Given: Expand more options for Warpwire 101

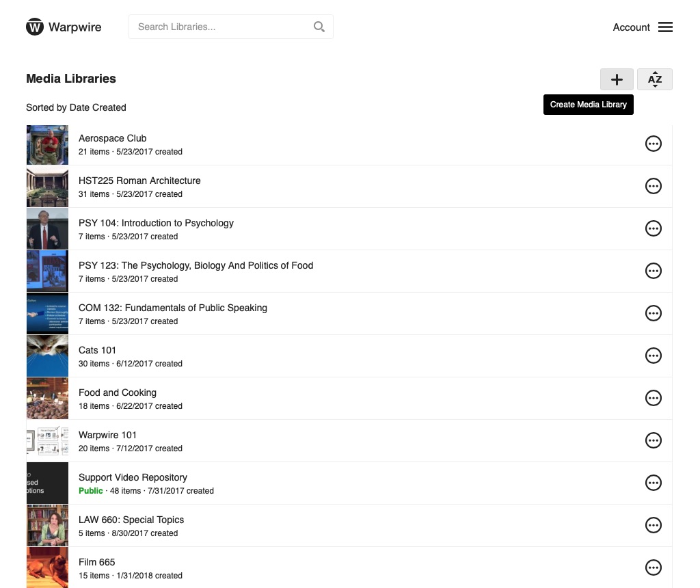Looking at the screenshot, I should tap(654, 440).
